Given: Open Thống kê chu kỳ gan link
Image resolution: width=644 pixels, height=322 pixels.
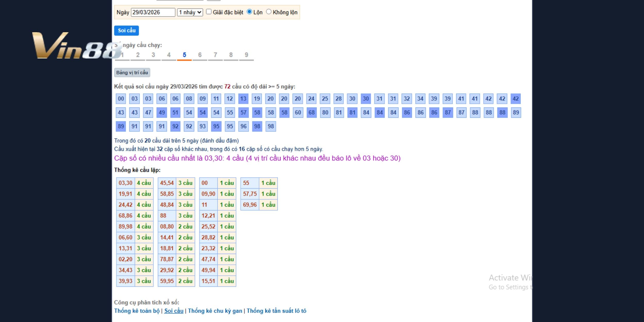Looking at the screenshot, I should click(x=215, y=311).
